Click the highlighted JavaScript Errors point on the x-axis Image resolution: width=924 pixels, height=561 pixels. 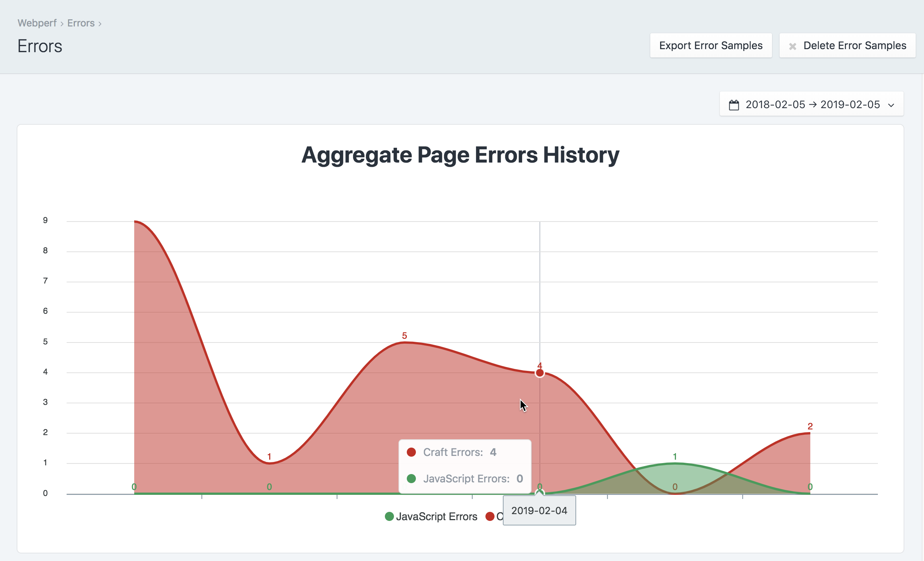(540, 493)
